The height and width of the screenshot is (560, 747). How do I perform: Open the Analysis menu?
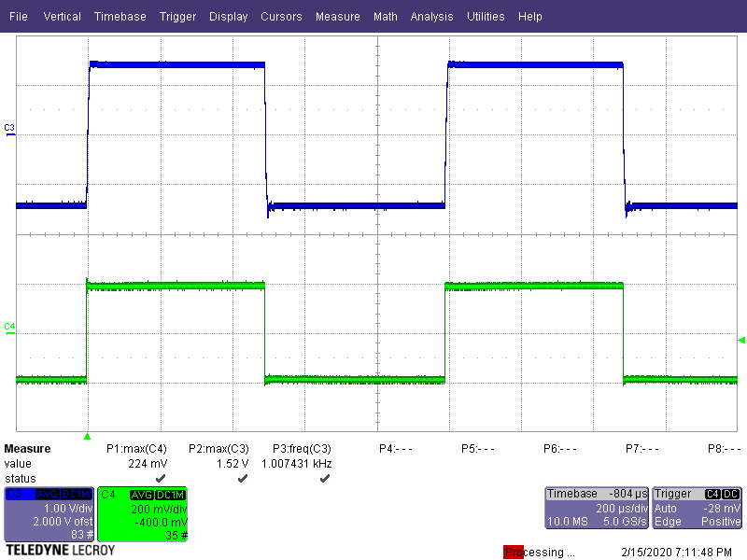[x=431, y=17]
